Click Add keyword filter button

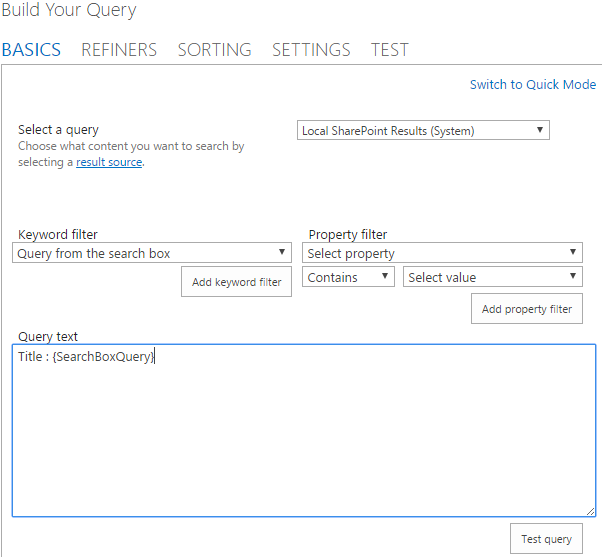click(236, 282)
